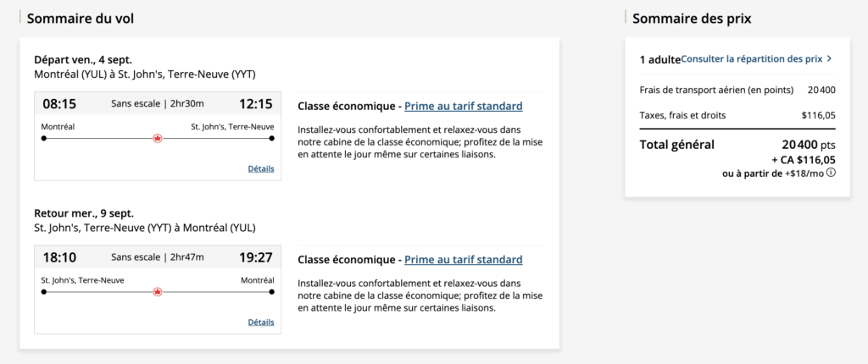868x364 pixels.
Task: Click the Air Canada logo on the outbound flight line
Action: 157,138
